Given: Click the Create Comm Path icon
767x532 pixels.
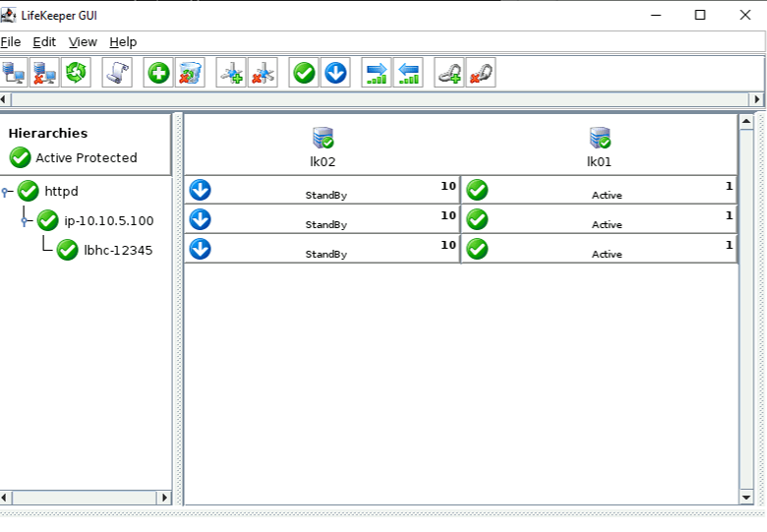Looking at the screenshot, I should point(231,73).
